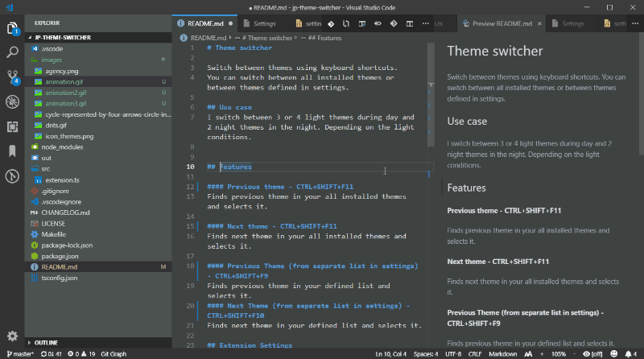Change line ending via CRLF

475,354
